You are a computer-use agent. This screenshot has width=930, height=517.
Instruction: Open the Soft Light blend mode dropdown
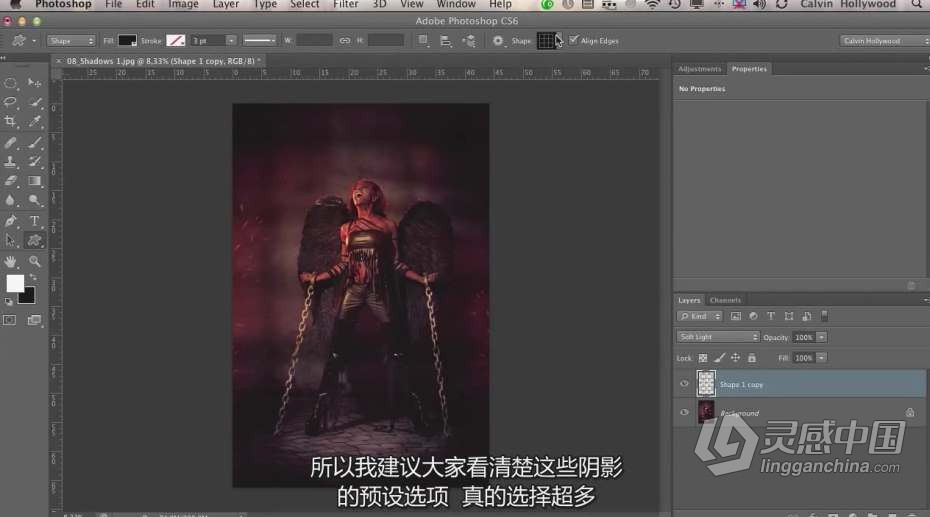[x=718, y=337]
